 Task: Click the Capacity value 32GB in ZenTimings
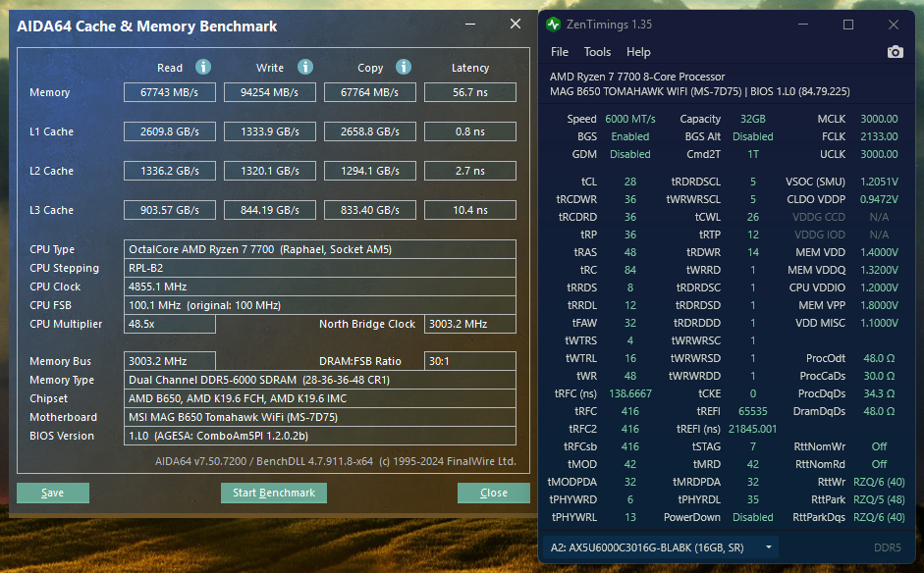click(752, 119)
